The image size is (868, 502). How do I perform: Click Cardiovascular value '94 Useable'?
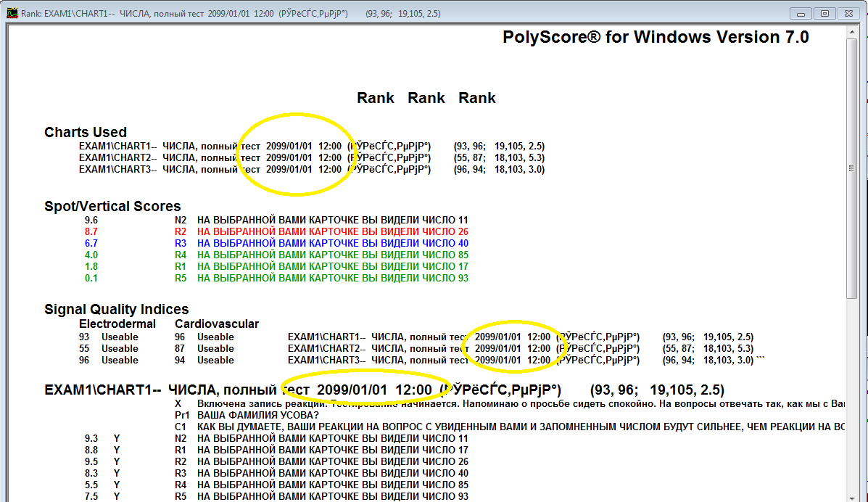(x=204, y=360)
